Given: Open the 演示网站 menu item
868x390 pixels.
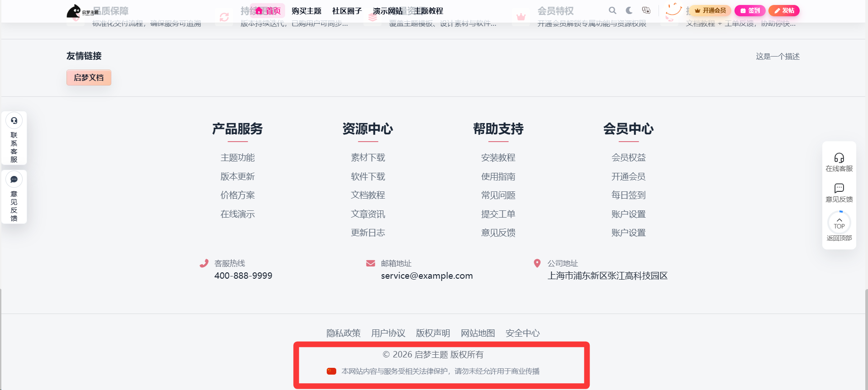Looking at the screenshot, I should coord(388,11).
